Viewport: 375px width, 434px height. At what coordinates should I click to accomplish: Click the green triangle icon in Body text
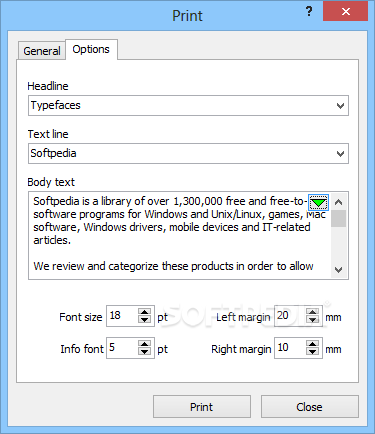[x=318, y=202]
